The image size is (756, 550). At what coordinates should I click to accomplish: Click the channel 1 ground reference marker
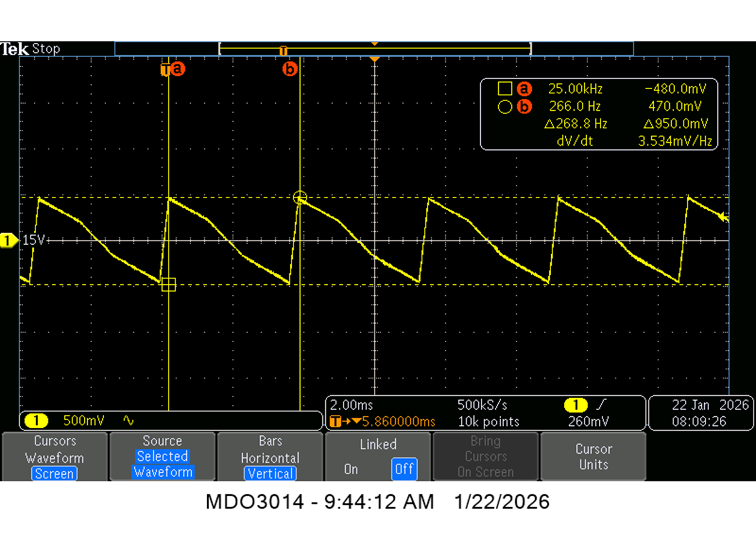[8, 241]
